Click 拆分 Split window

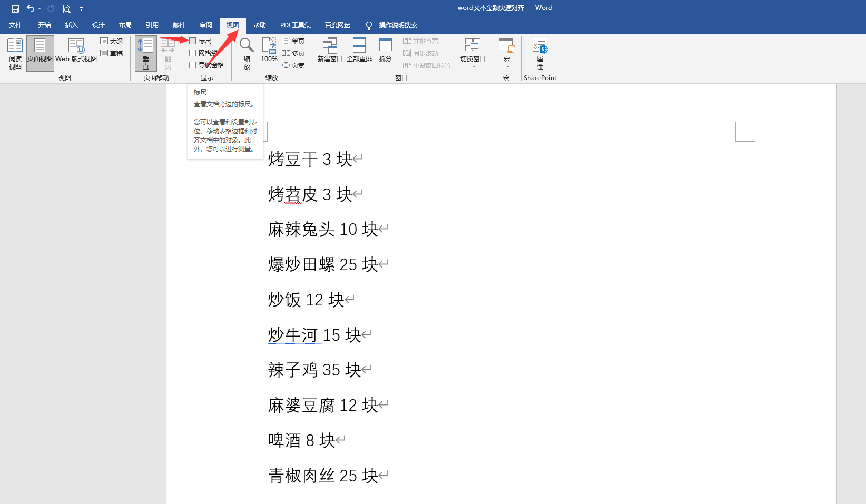pyautogui.click(x=386, y=51)
